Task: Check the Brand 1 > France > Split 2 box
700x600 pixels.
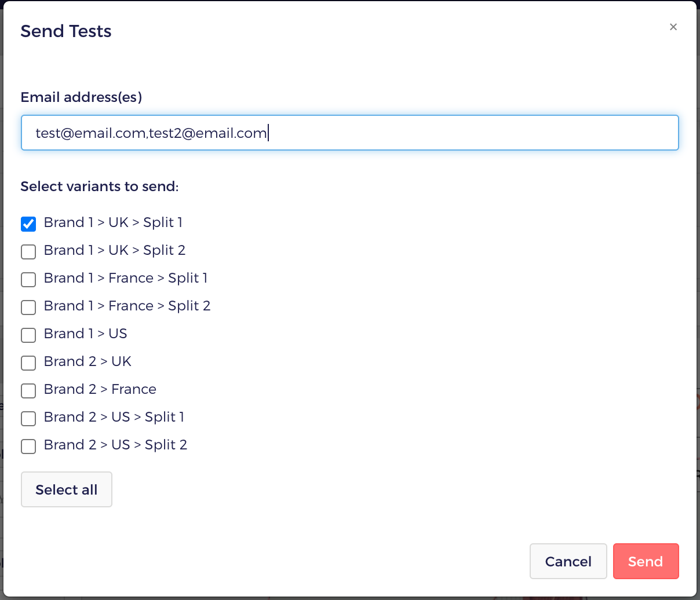Action: 28,307
